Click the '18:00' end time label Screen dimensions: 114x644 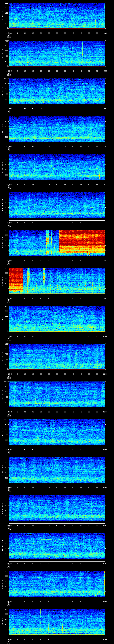coord(105,639)
